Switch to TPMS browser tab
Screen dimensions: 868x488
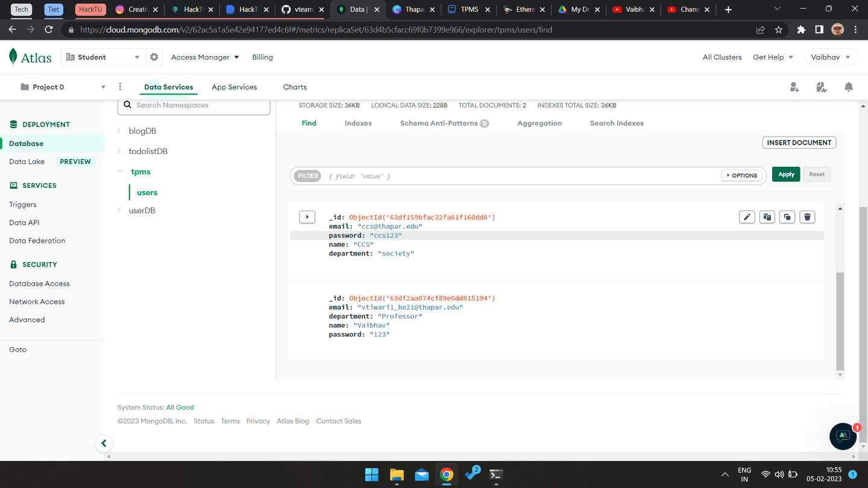click(x=469, y=10)
